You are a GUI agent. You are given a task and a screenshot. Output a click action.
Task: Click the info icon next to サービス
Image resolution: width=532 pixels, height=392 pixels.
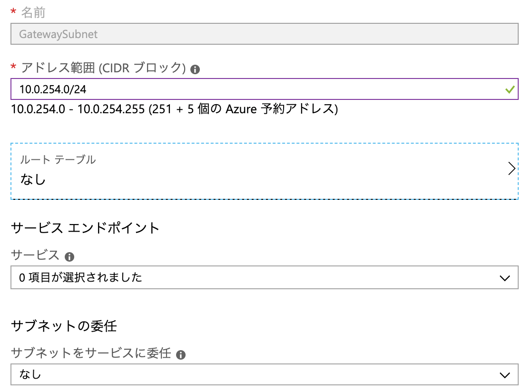tap(69, 257)
